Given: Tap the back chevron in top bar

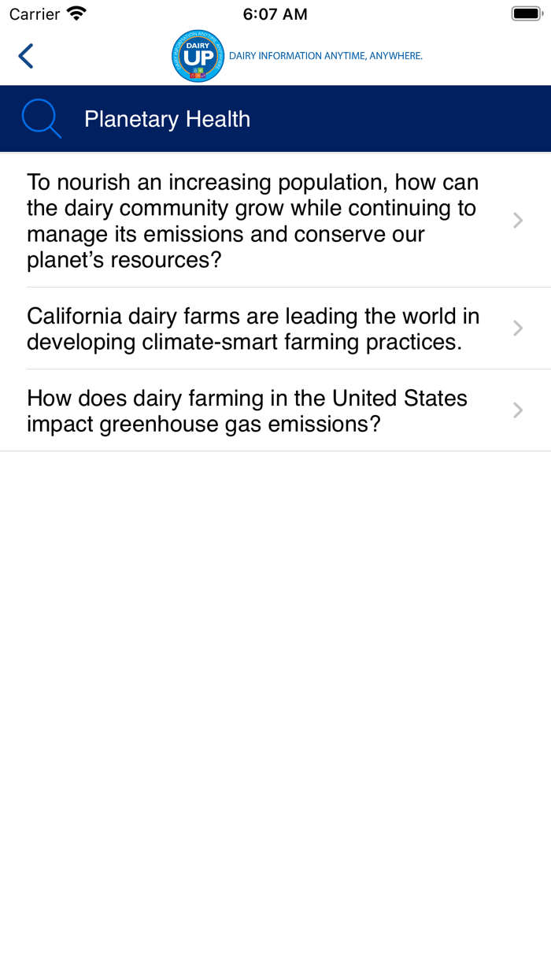Looking at the screenshot, I should pos(25,55).
